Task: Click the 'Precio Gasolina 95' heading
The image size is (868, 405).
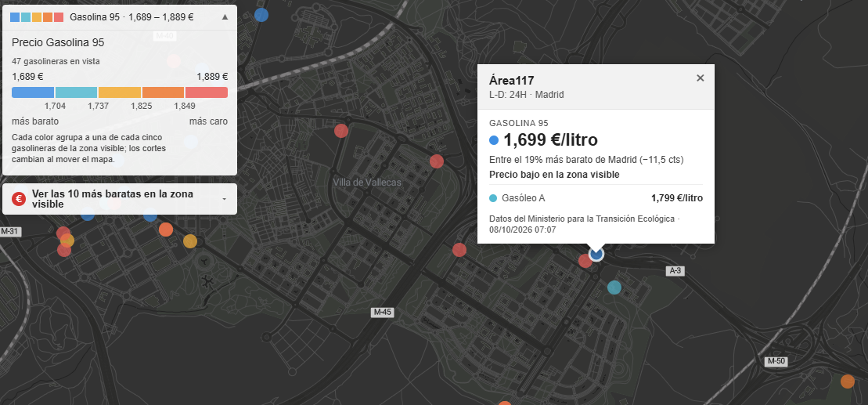Action: click(x=58, y=42)
